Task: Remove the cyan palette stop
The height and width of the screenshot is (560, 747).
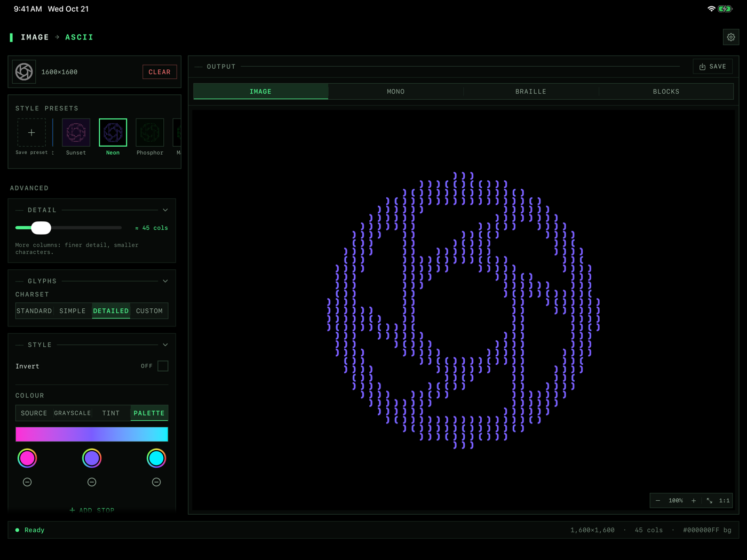Action: 156,482
